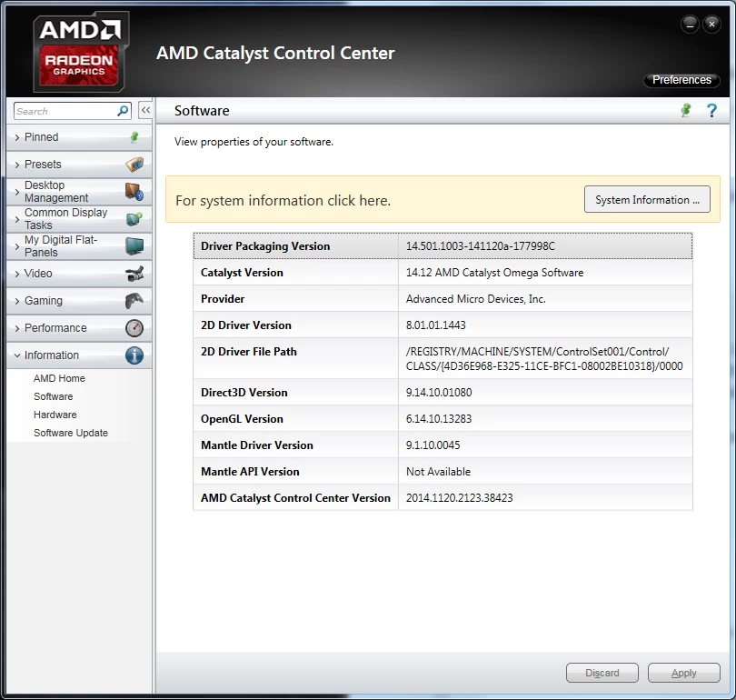Open the Hardware information page
Viewport: 736px width, 700px height.
[x=55, y=415]
